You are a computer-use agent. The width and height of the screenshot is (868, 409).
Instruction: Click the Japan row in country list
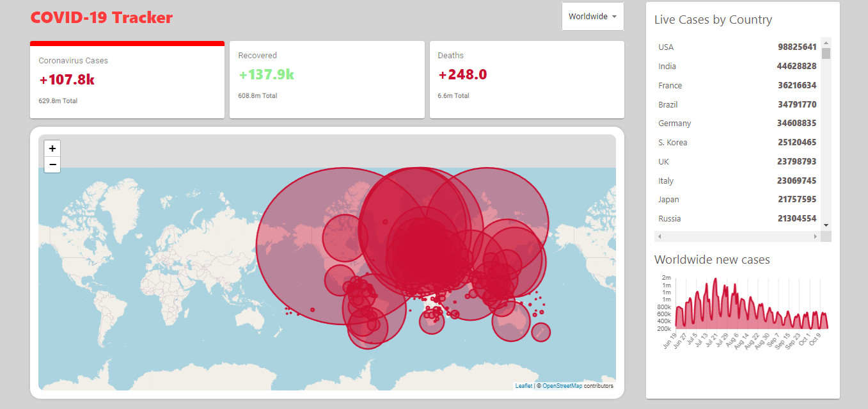pos(738,200)
